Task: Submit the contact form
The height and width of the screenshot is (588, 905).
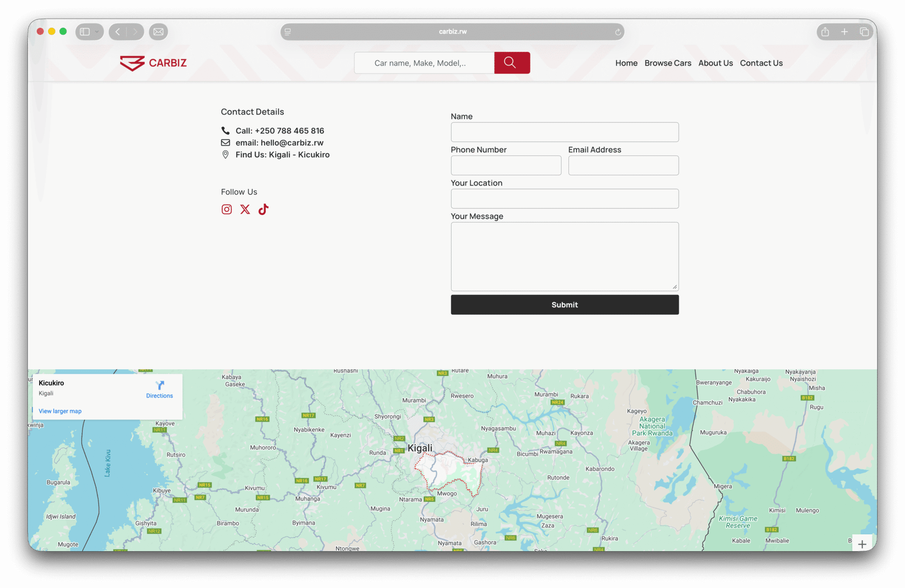Action: tap(564, 305)
